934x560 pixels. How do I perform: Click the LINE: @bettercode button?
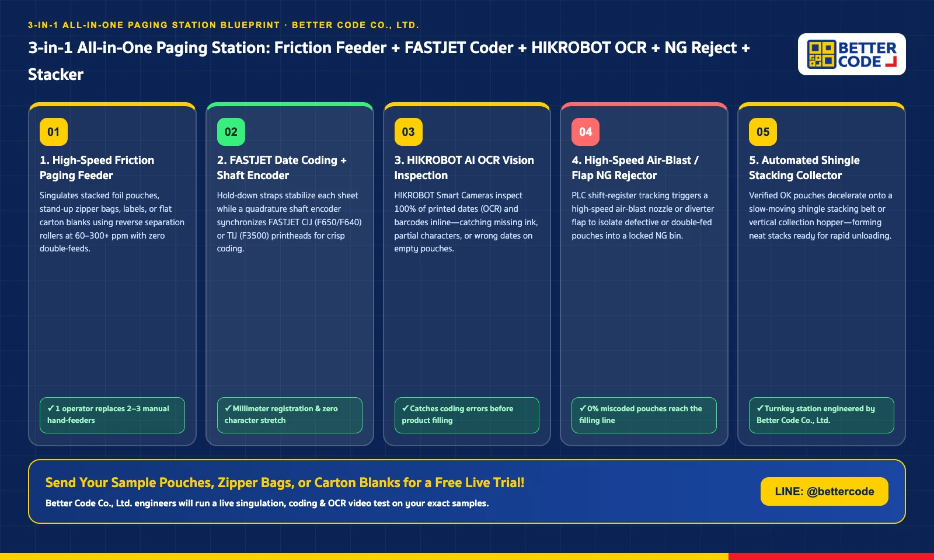coord(824,491)
